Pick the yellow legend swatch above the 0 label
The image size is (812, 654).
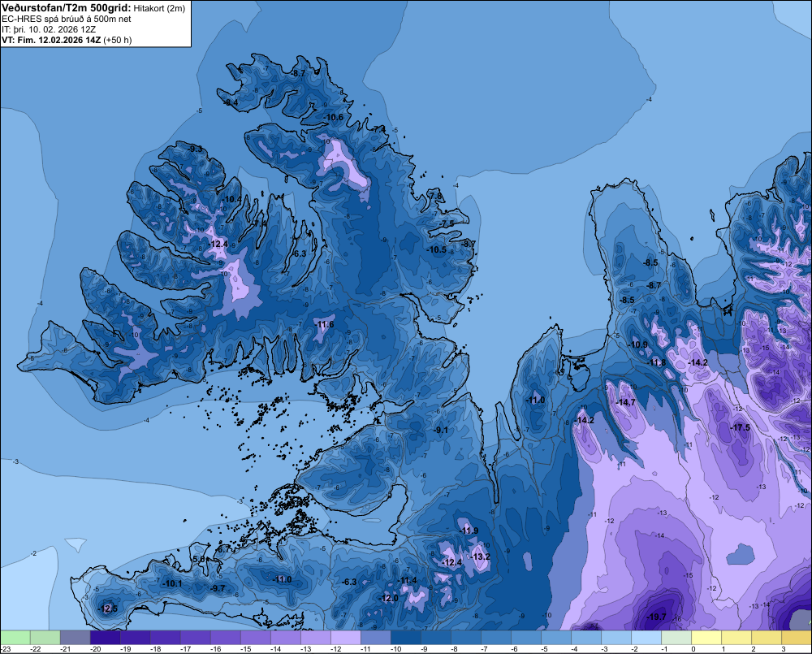[706, 638]
